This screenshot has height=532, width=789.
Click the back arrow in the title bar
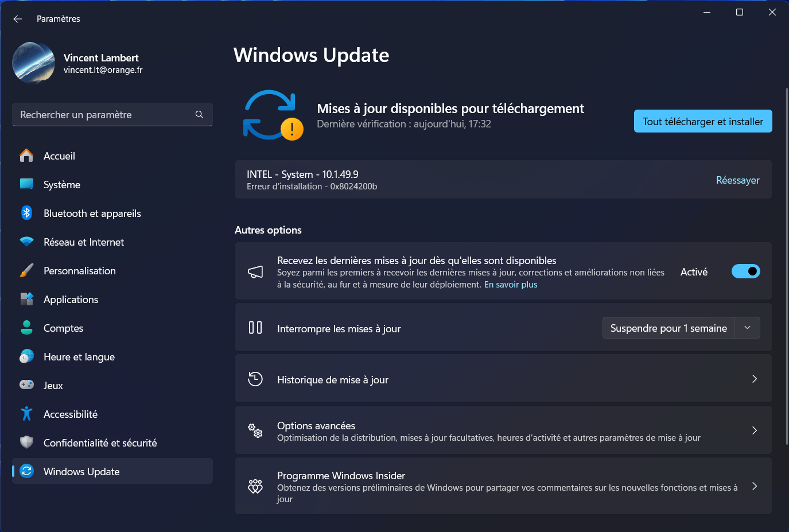18,19
